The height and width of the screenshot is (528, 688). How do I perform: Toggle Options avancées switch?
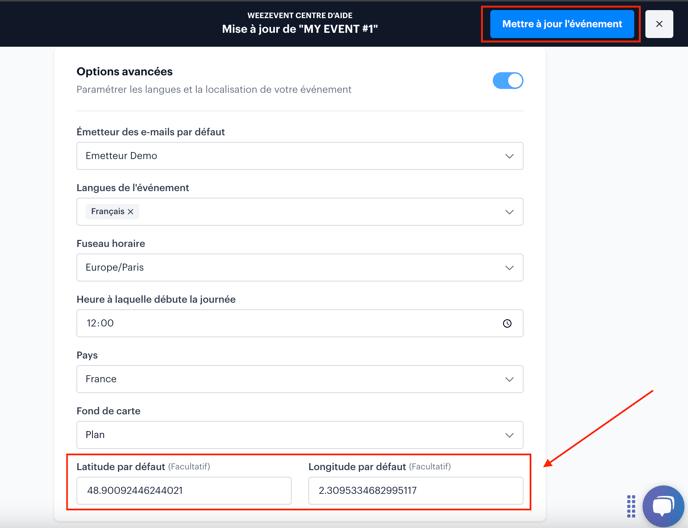tap(508, 81)
